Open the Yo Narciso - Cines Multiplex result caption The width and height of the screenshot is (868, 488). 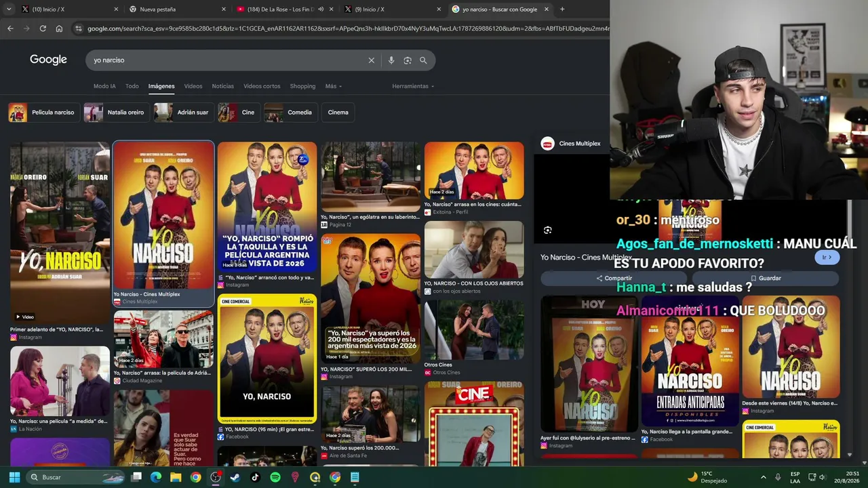click(x=146, y=295)
